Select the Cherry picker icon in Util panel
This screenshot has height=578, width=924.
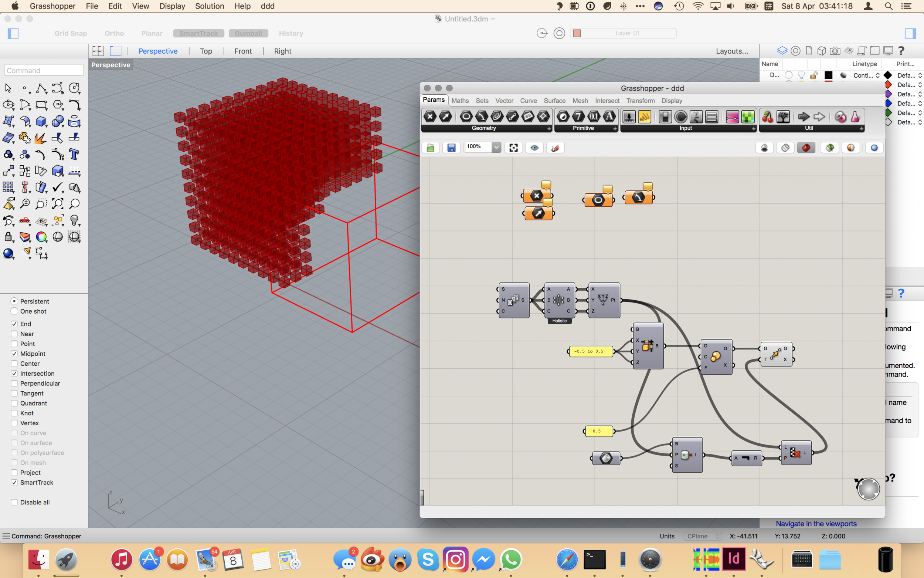(767, 117)
